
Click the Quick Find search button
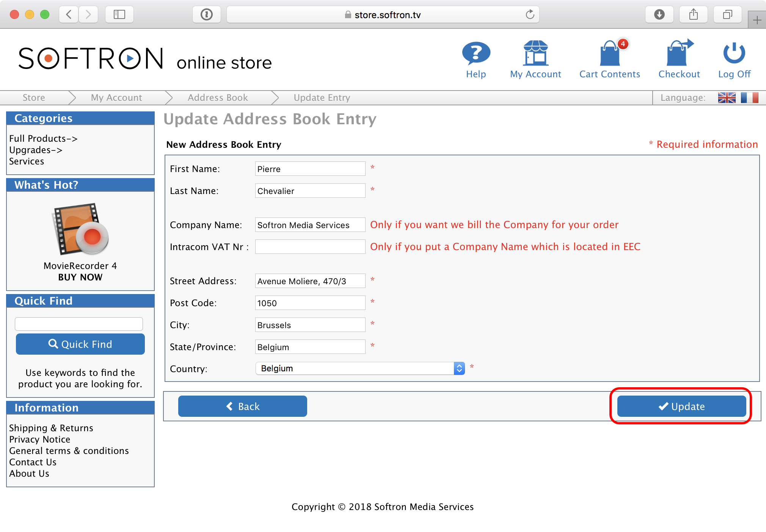[x=80, y=344]
